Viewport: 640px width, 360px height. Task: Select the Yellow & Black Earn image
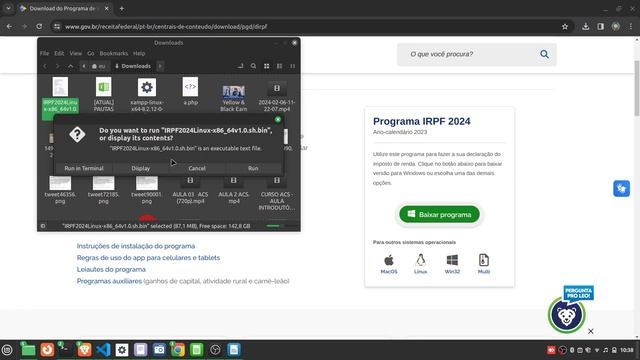233,98
